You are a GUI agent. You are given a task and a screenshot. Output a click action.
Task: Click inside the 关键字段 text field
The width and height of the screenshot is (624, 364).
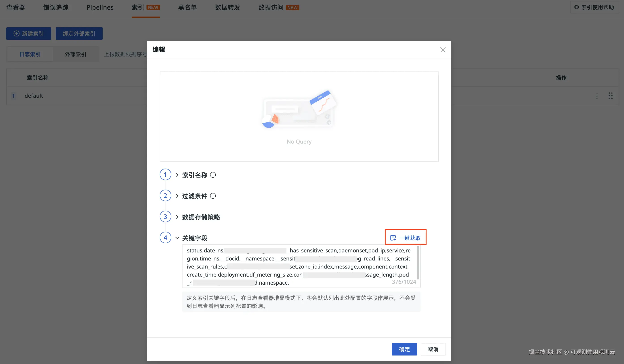click(x=297, y=267)
